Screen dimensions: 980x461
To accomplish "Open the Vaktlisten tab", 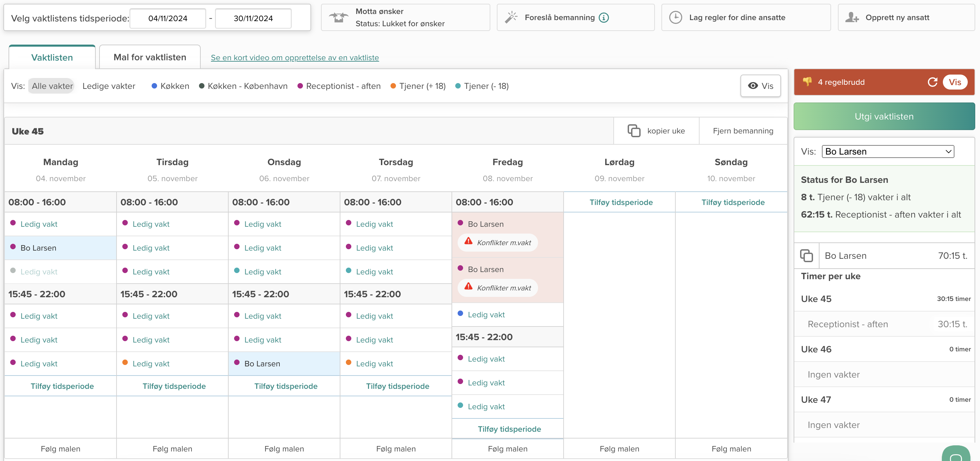I will tap(52, 58).
